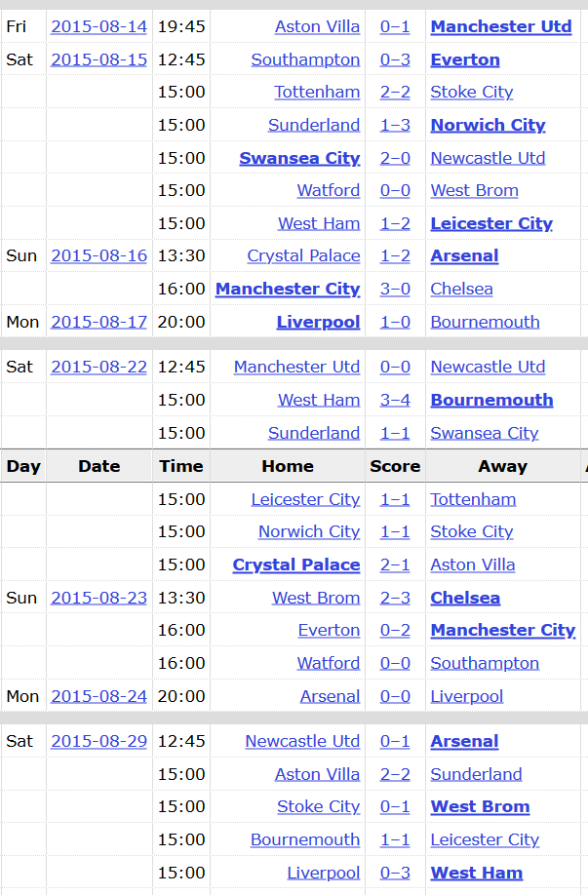Open the Arsenal 0–0 Liverpool score link
588x895 pixels.
tap(395, 696)
